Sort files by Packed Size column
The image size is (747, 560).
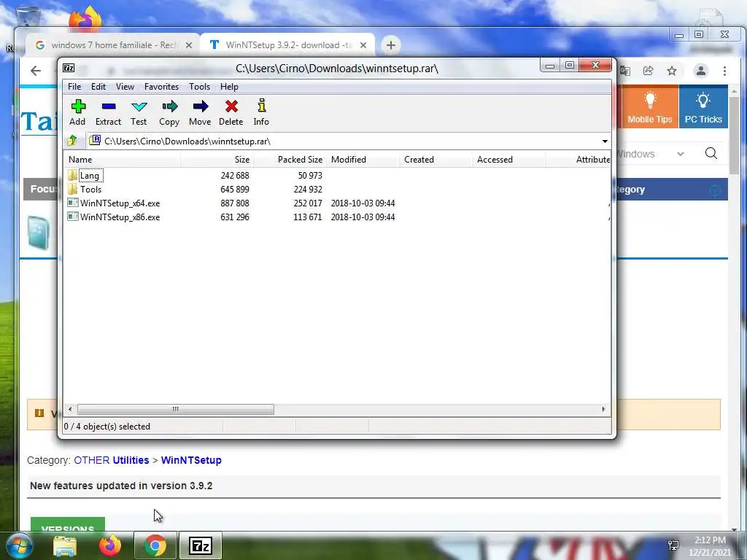290,160
